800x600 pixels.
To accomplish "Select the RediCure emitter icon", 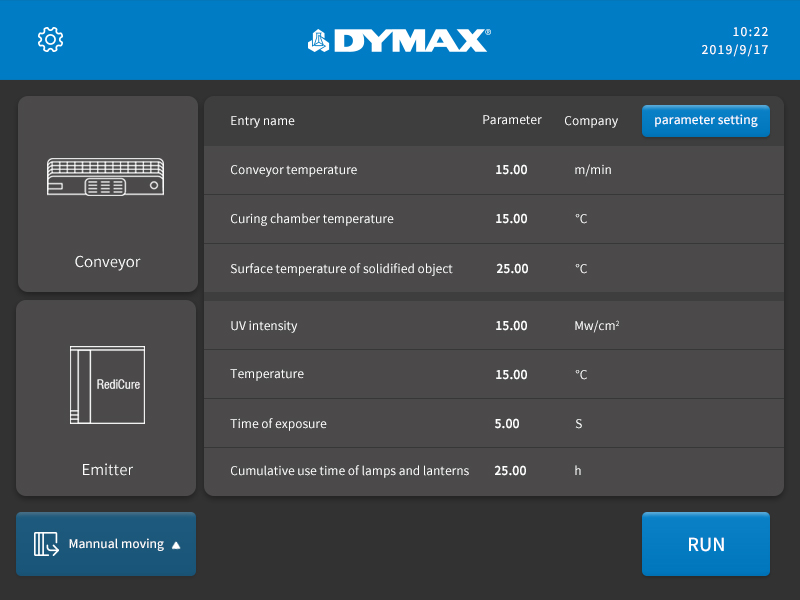I will coord(108,385).
